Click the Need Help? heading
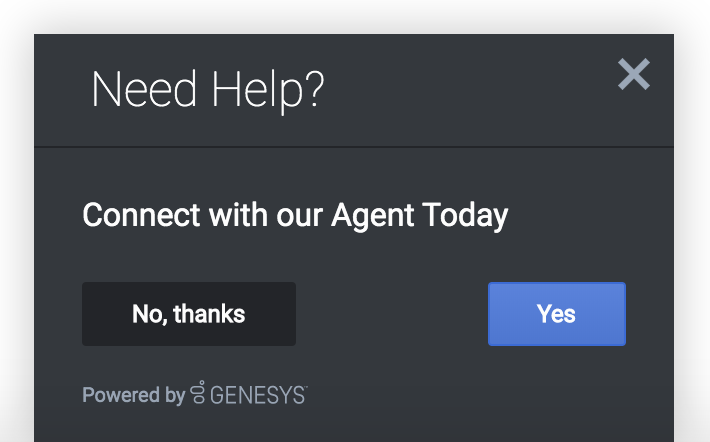 (207, 91)
